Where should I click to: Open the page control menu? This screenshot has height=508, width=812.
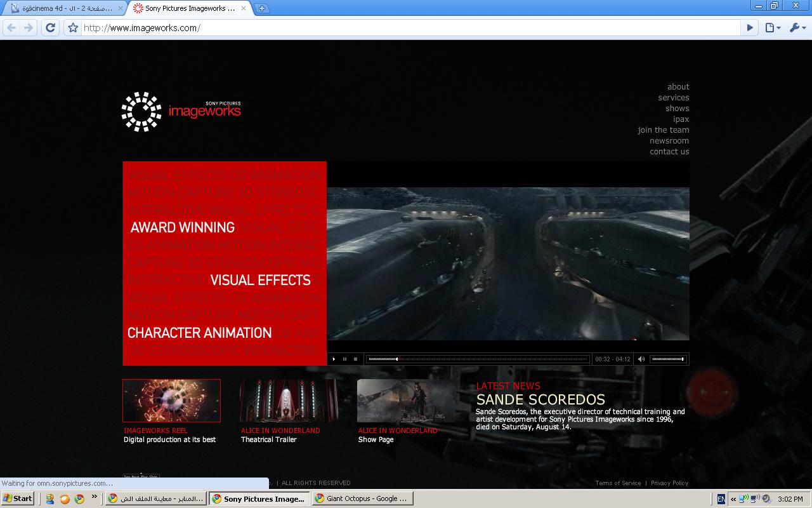(772, 28)
